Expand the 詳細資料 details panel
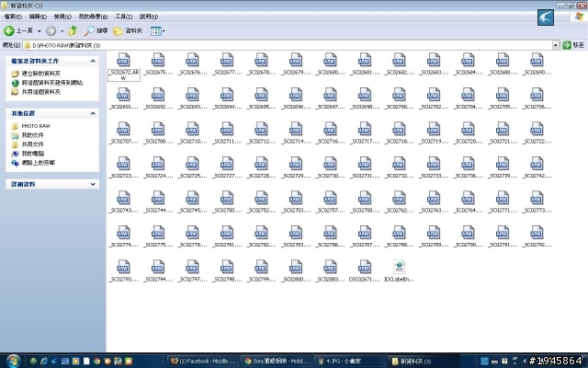 point(93,184)
